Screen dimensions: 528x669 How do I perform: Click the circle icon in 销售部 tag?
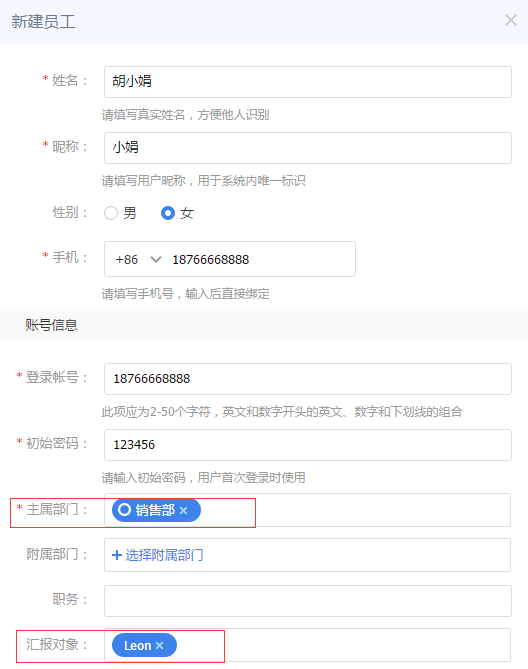pyautogui.click(x=124, y=510)
